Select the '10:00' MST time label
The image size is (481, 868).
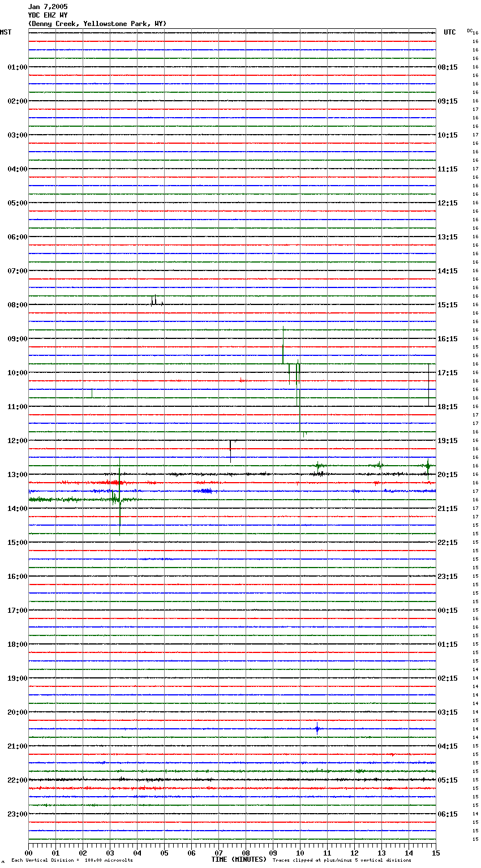18,373
